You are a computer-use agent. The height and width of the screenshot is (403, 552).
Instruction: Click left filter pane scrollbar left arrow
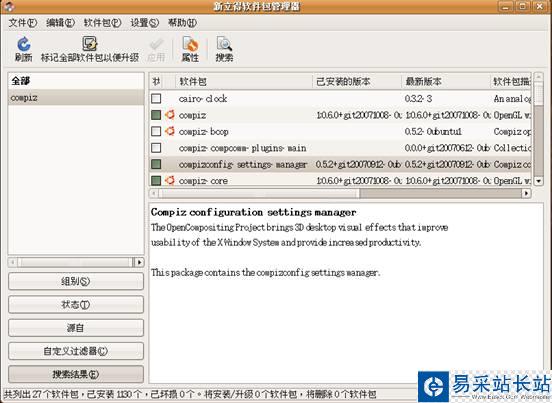tap(13, 262)
